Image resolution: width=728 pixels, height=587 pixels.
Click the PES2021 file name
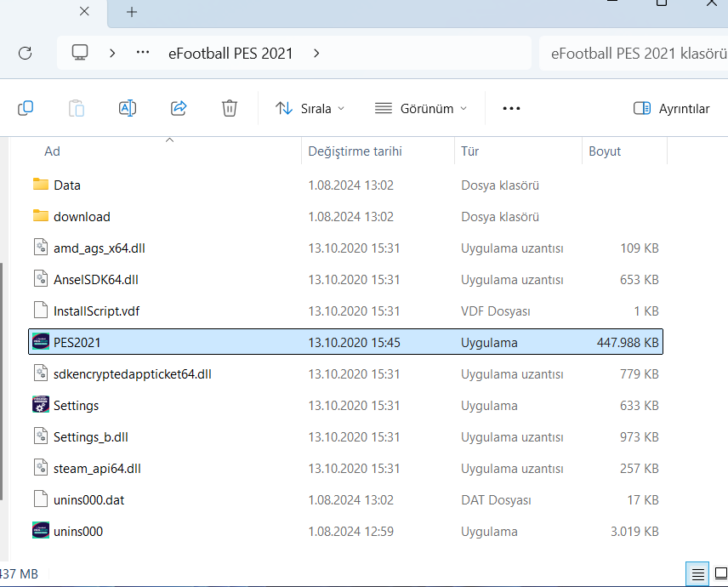77,343
